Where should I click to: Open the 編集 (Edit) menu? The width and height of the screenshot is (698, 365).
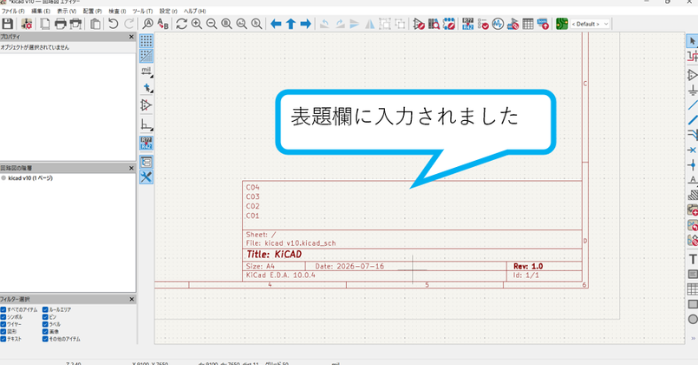(x=41, y=11)
